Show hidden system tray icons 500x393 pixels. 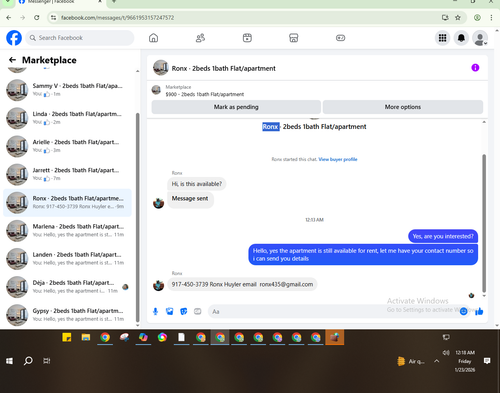[437, 361]
